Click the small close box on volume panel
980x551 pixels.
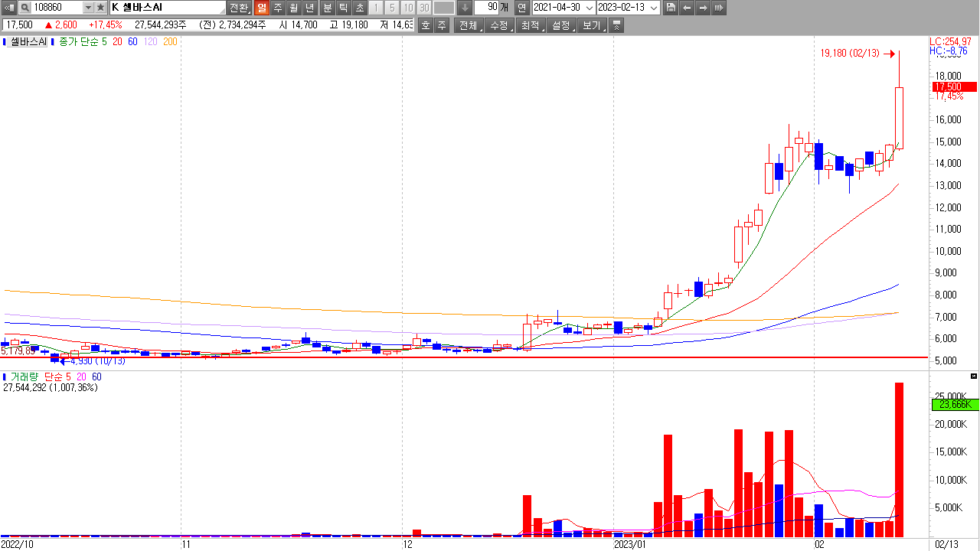[x=974, y=377]
